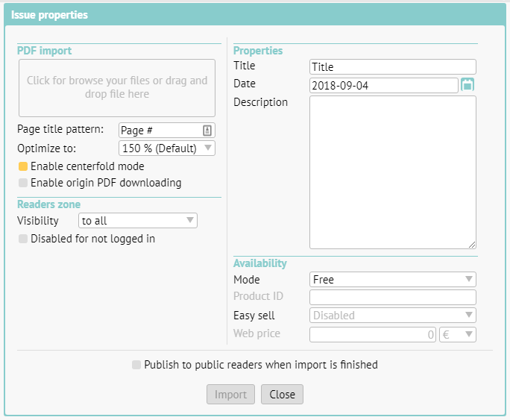This screenshot has width=510, height=420.
Task: Expand the Visibility dropdown
Action: (x=138, y=220)
